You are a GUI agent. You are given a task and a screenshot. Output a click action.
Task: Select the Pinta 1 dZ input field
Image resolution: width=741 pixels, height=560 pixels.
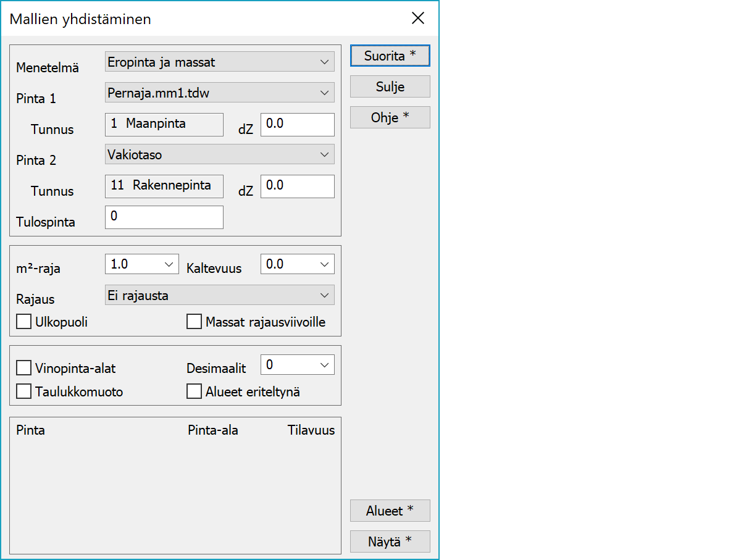pos(297,124)
